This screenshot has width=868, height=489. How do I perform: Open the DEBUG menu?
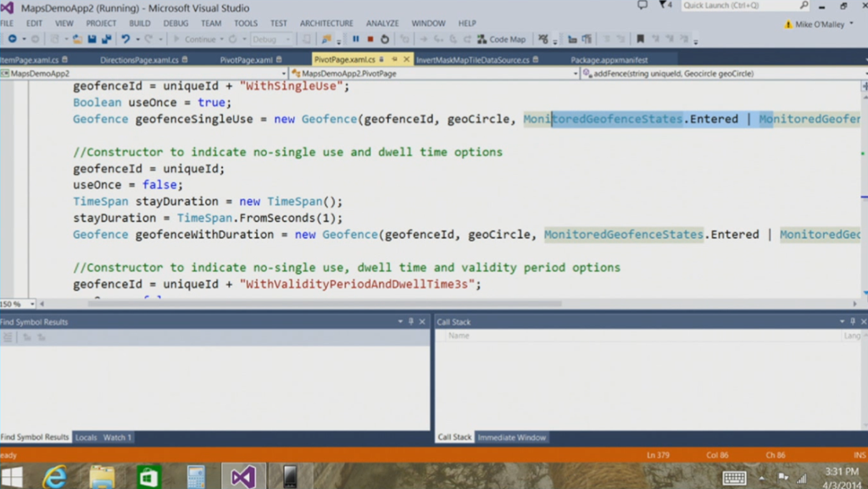pos(175,23)
